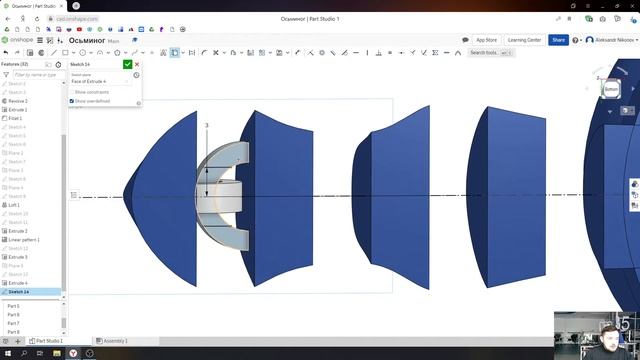Click the add new tab plus button
This screenshot has height=360, width=640.
coord(18,341)
